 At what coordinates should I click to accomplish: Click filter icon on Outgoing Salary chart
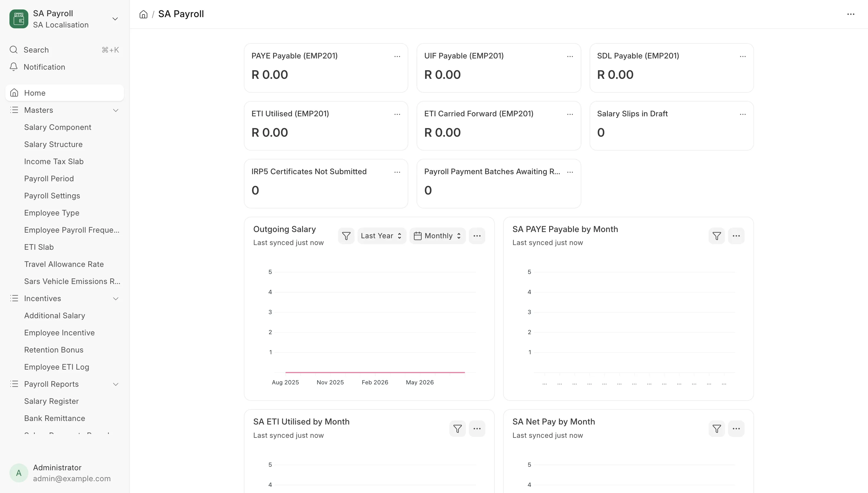point(346,236)
